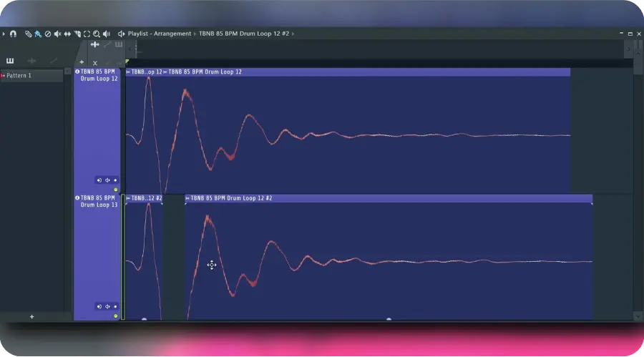This screenshot has height=357, width=644.
Task: Toggle mute LED on Drum Loop 13 track
Action: pyautogui.click(x=115, y=316)
